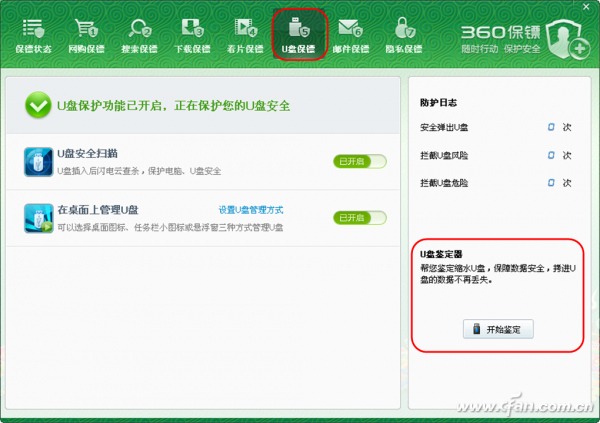Switch to 网购保镖 shopping guard tab
The height and width of the screenshot is (423, 600).
pyautogui.click(x=86, y=36)
